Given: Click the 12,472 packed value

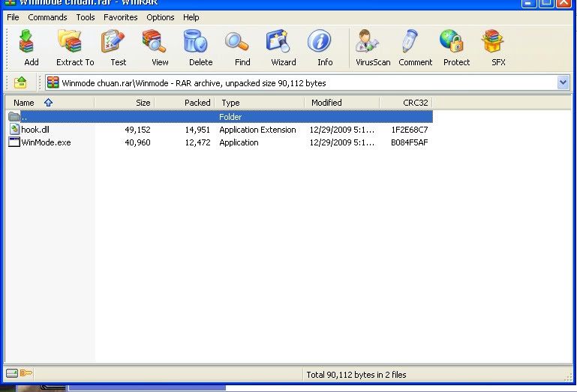Looking at the screenshot, I should [x=197, y=142].
